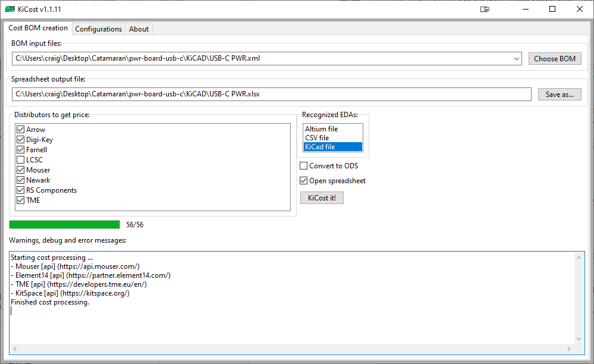Uncheck the TME distributor checkbox
Screen dimensions: 594x364
20,200
